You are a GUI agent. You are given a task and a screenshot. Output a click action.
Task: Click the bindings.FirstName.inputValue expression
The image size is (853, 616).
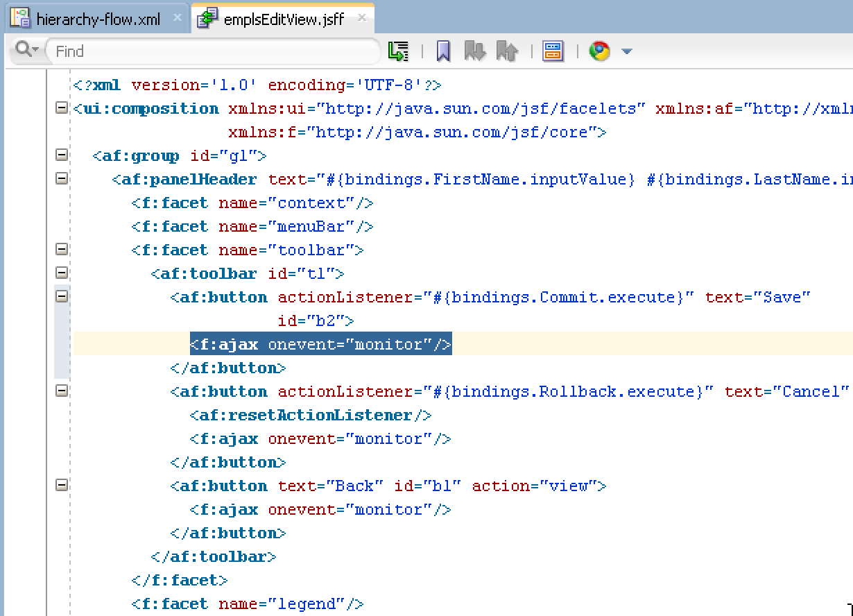click(481, 180)
